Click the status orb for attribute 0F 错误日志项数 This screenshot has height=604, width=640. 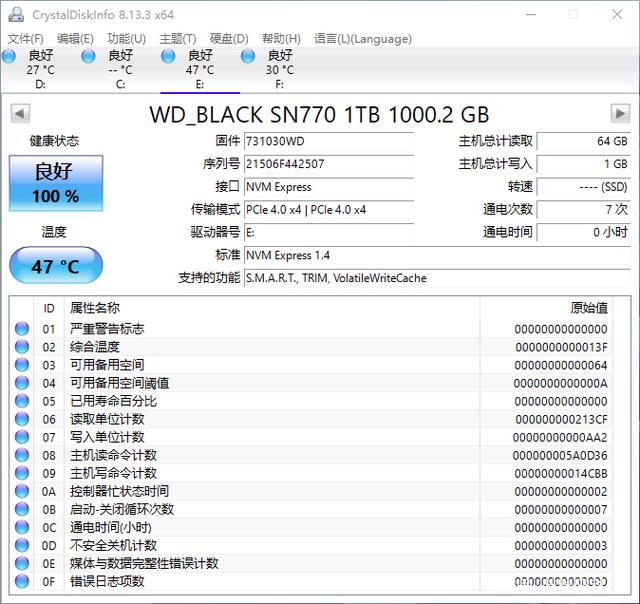point(22,581)
